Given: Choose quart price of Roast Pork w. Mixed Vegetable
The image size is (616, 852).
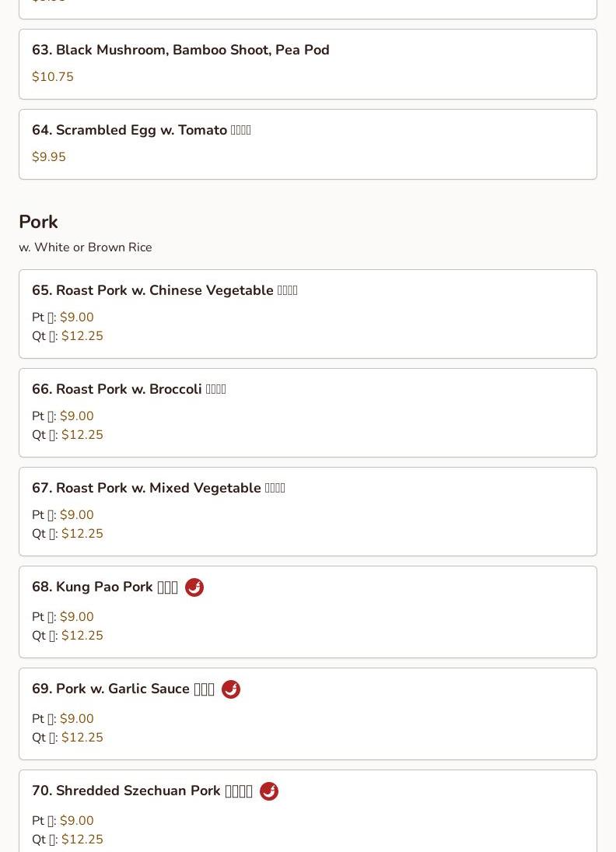Looking at the screenshot, I should [82, 534].
